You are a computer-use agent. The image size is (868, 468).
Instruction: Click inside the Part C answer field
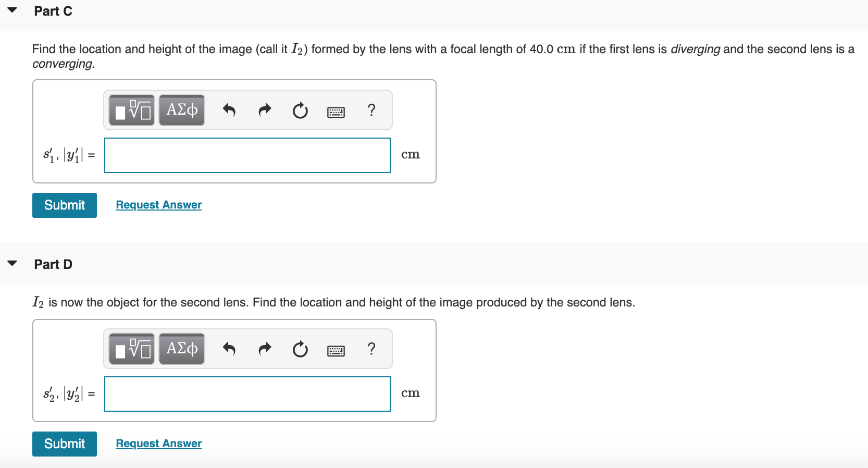[x=247, y=155]
